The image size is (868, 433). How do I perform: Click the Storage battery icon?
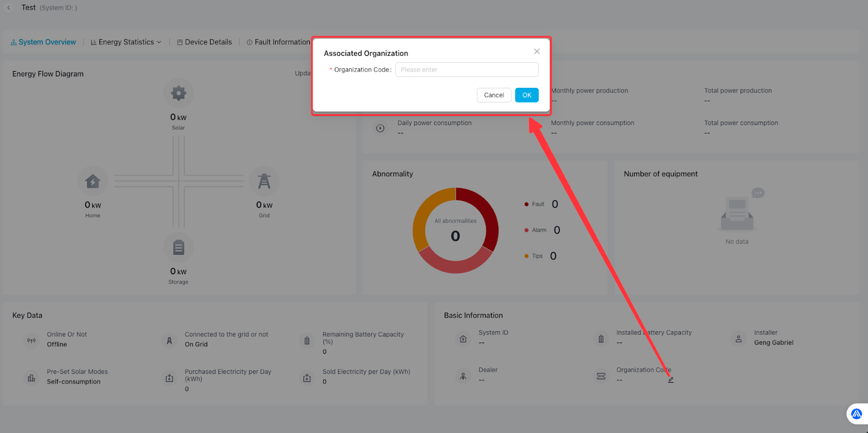coord(178,248)
